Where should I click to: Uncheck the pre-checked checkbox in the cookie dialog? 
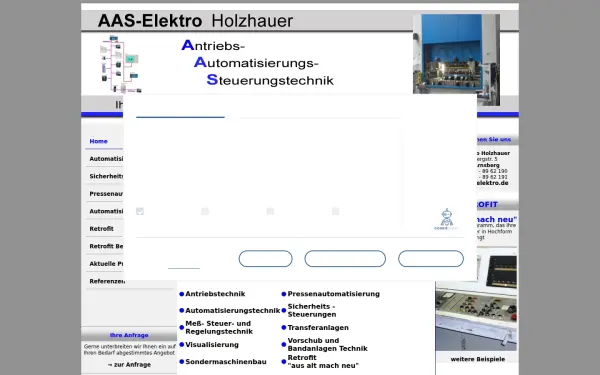(140, 211)
